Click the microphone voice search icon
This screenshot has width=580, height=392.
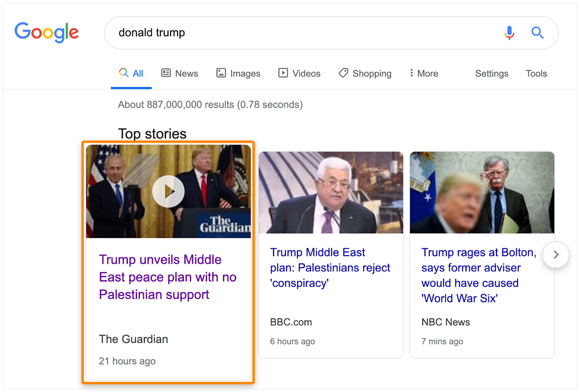point(509,33)
